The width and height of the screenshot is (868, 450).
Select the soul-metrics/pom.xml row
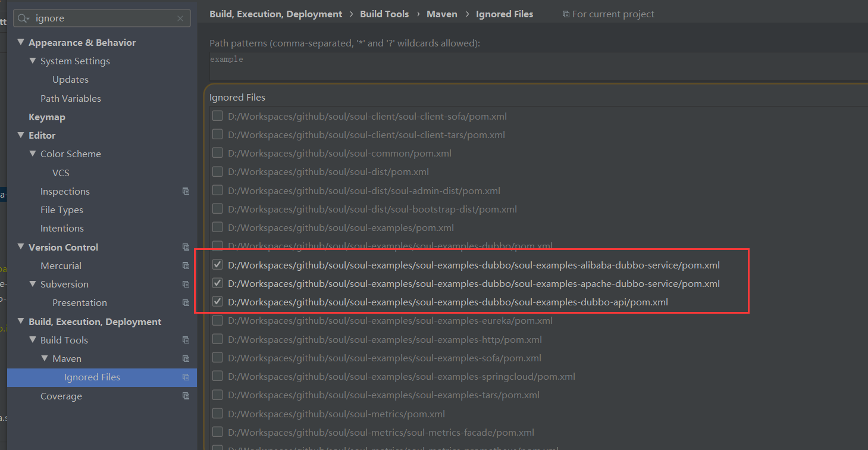337,414
